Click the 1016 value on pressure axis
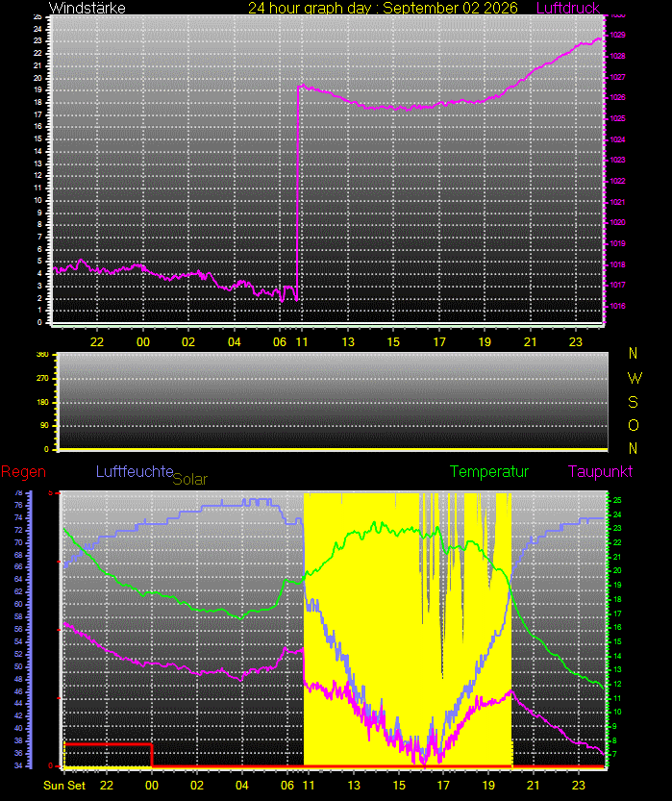Screen dimensions: 672x801 coord(617,306)
